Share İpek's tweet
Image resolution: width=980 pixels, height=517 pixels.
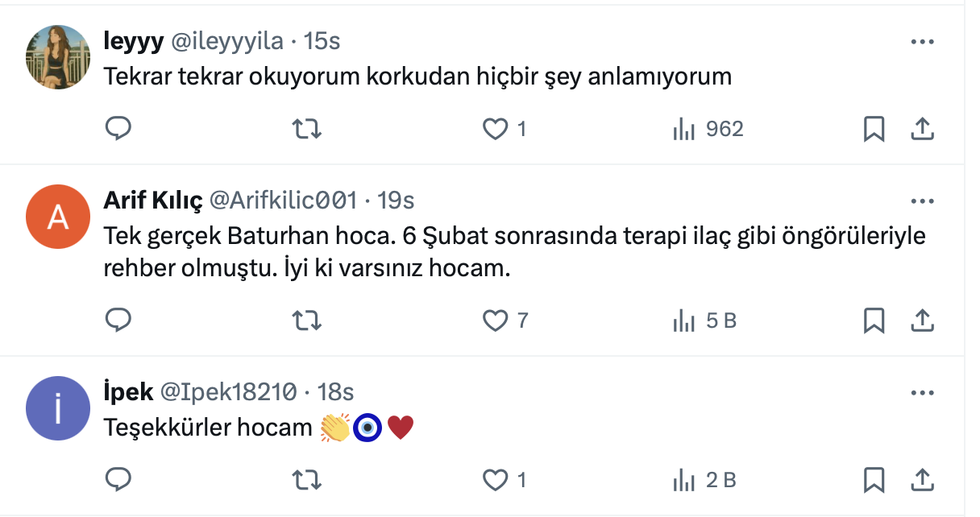tap(921, 480)
